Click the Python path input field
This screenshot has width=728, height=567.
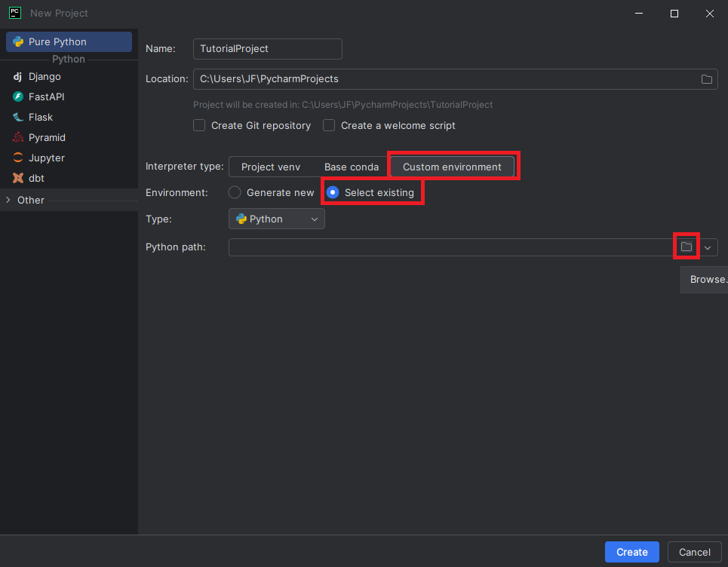[450, 247]
